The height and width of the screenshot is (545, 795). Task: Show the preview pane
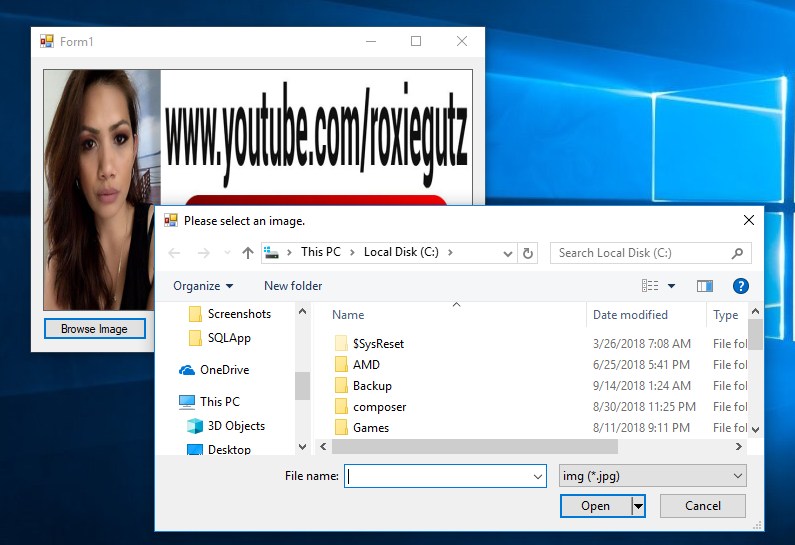[x=705, y=286]
